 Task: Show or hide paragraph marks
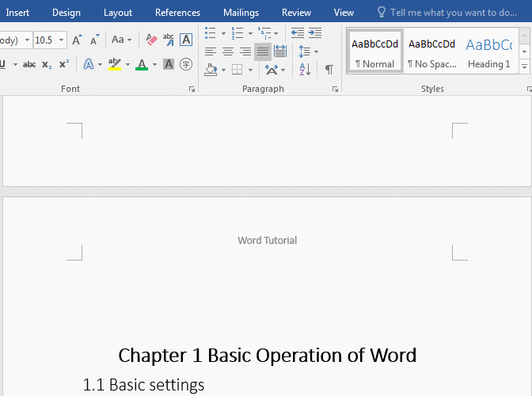click(x=329, y=70)
